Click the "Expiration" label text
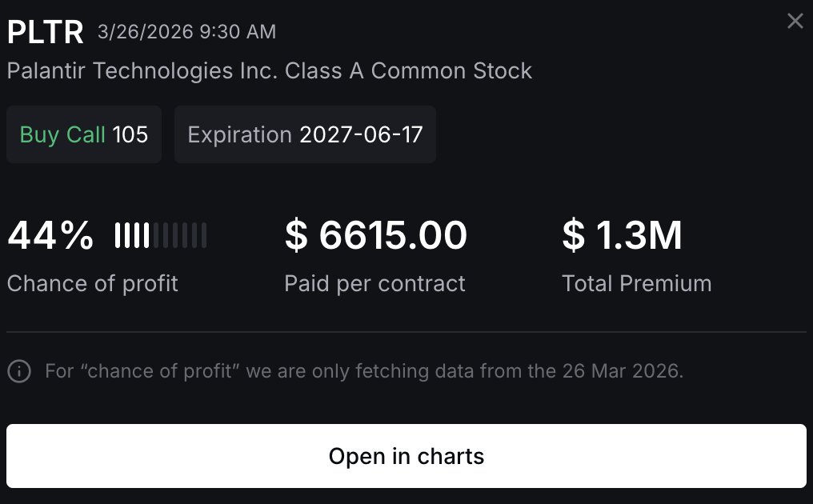The height and width of the screenshot is (504, 813). click(239, 134)
